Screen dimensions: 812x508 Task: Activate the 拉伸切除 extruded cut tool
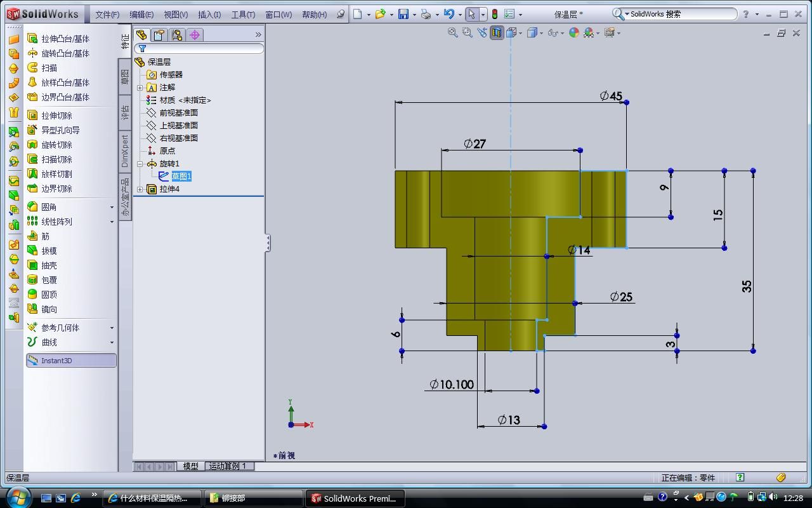click(x=50, y=116)
